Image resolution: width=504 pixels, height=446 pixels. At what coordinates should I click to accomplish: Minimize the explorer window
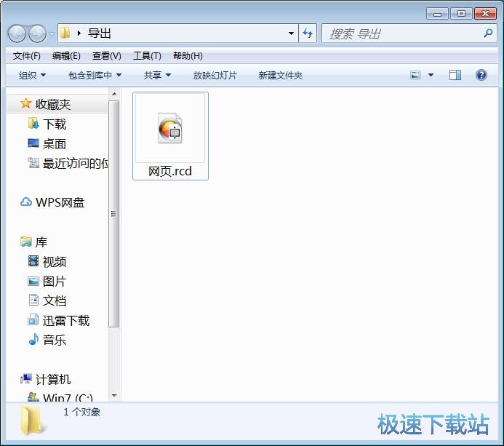(437, 14)
